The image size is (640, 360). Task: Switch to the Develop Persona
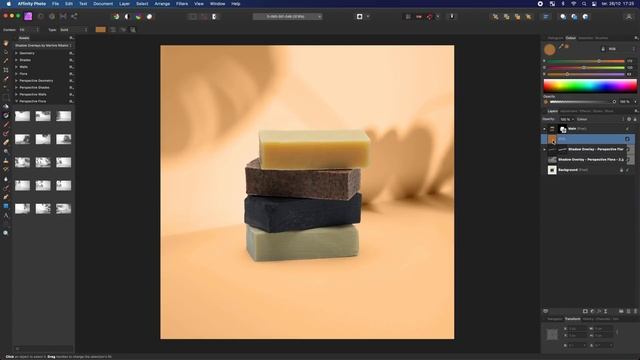tap(52, 16)
